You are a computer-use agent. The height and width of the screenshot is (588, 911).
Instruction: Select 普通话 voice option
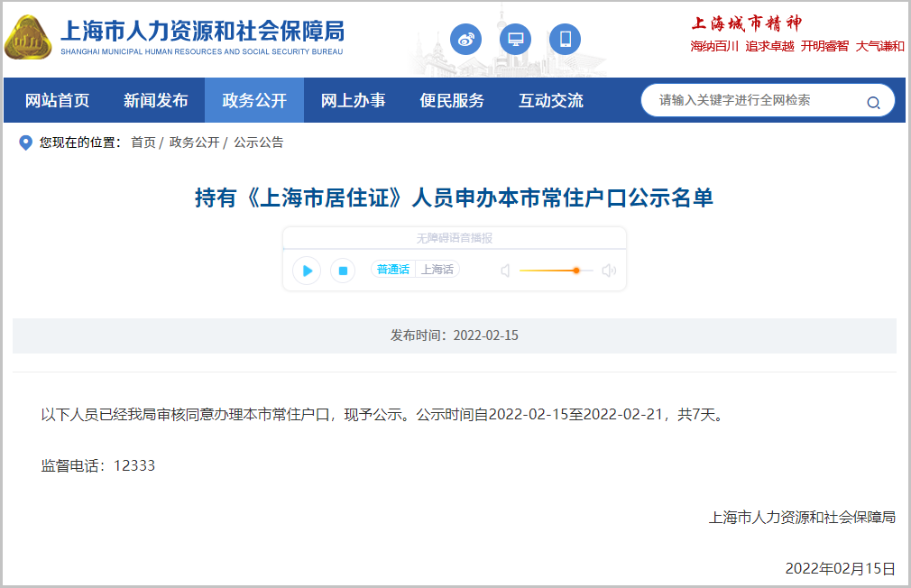[x=392, y=269]
